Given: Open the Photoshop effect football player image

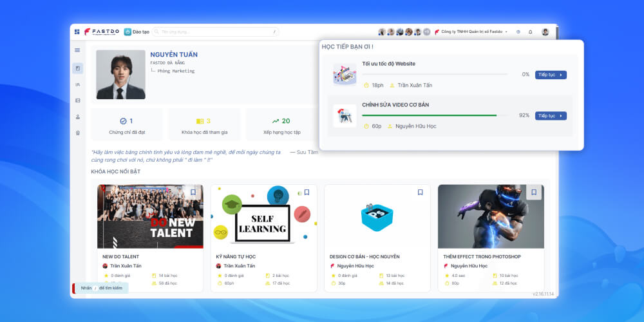Looking at the screenshot, I should coord(491,216).
